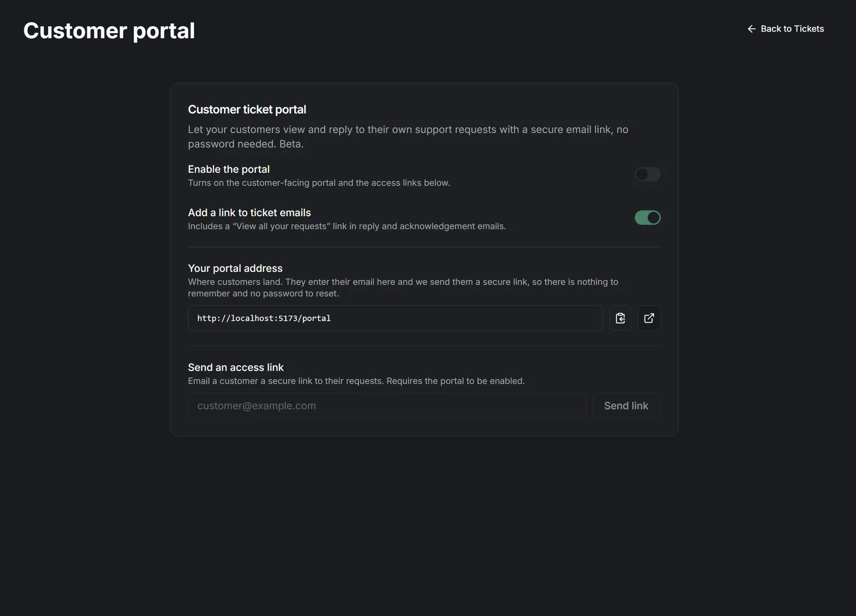856x616 pixels.
Task: Go back via the Back to Tickets link
Action: pos(785,29)
